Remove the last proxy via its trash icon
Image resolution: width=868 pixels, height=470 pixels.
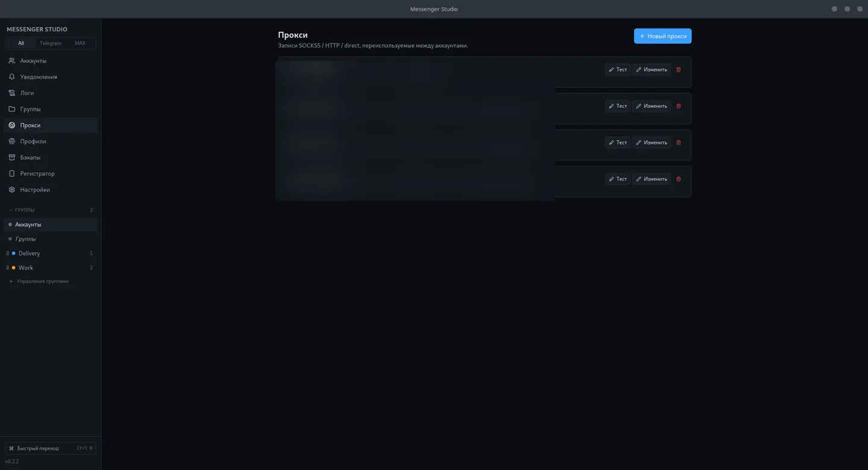click(679, 179)
